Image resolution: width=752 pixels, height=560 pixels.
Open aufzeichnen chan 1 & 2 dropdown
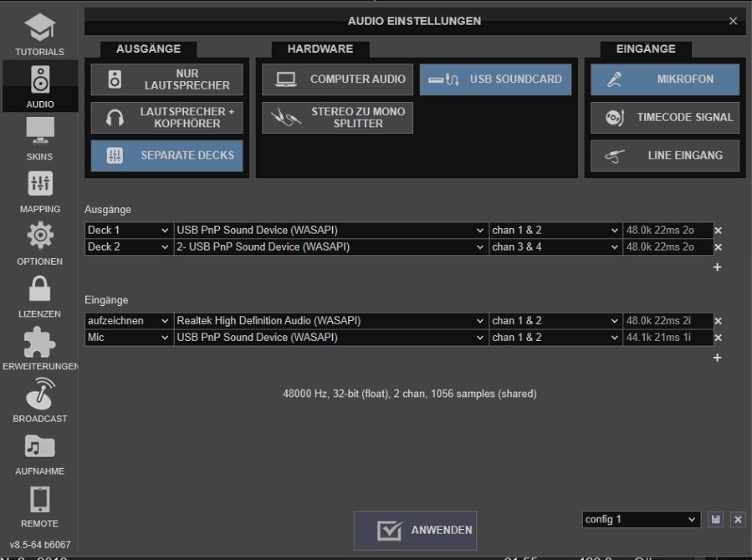tap(555, 321)
